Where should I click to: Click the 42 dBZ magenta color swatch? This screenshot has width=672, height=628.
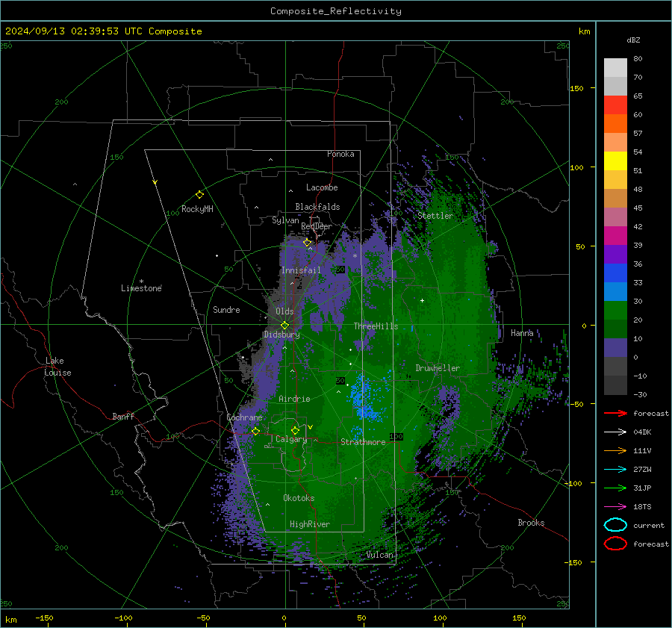615,235
